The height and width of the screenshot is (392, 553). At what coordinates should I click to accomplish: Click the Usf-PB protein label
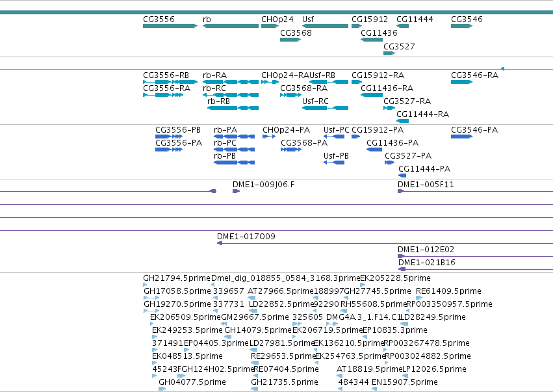(336, 156)
